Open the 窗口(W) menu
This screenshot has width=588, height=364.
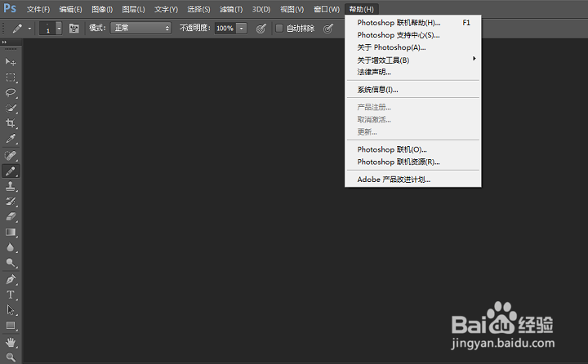327,9
